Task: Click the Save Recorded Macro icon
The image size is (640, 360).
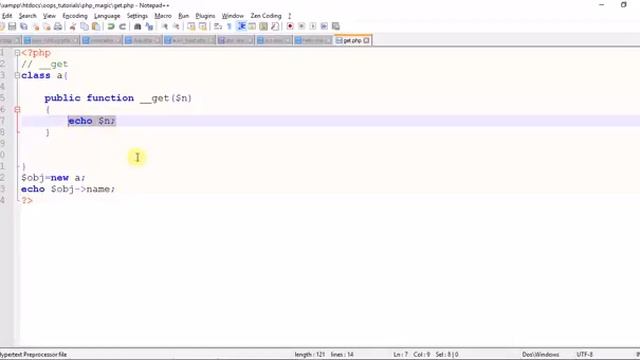Action: (336, 27)
